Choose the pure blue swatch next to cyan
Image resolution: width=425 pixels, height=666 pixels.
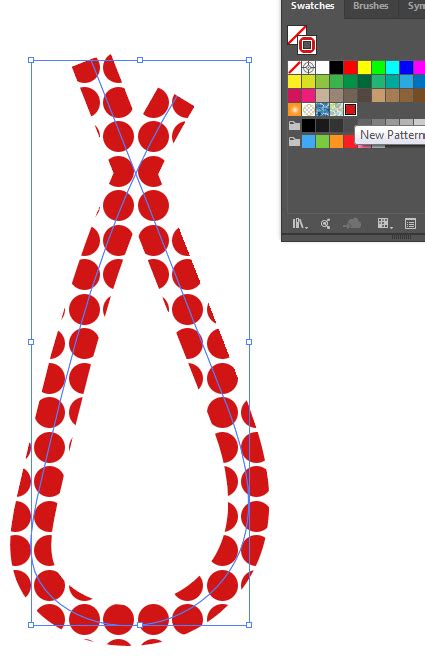pos(406,68)
